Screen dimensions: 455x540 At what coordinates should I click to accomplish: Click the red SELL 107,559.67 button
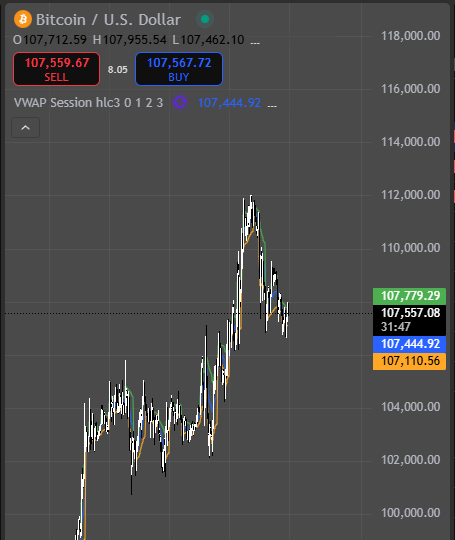click(x=56, y=69)
